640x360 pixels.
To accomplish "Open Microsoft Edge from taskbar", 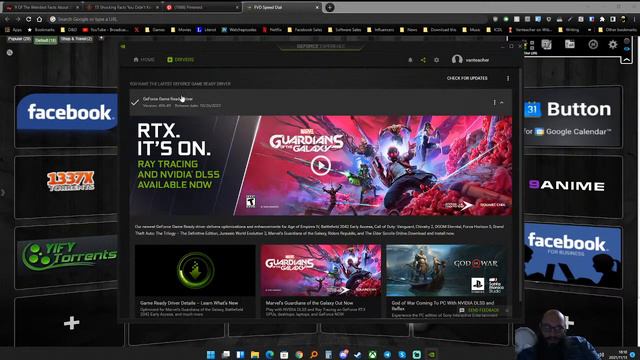I will tap(270, 355).
